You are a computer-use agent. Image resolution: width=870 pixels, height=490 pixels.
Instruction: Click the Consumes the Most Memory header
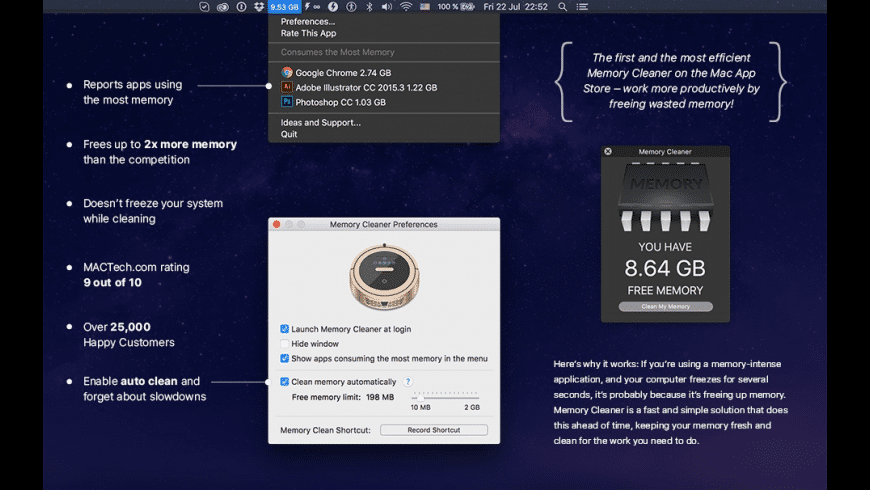click(337, 52)
